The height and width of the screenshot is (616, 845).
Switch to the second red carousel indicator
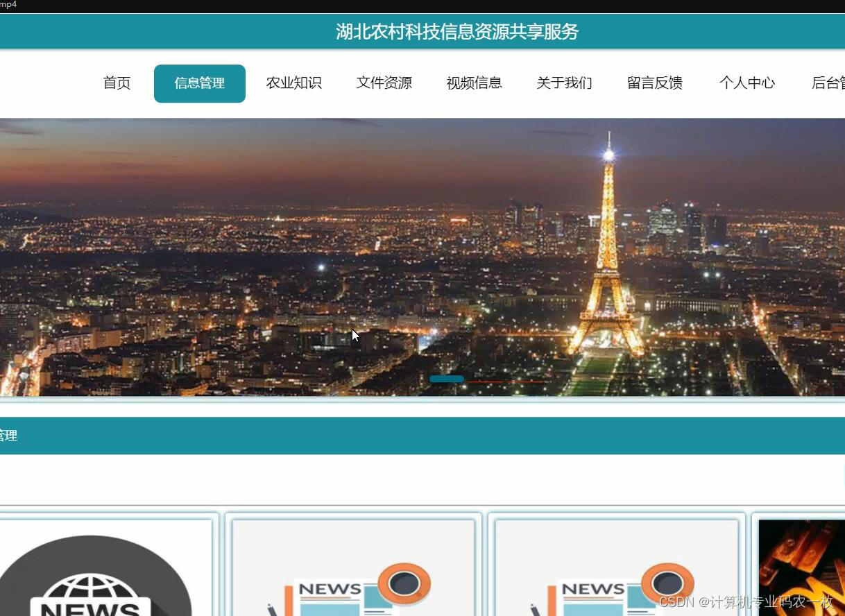pos(486,382)
